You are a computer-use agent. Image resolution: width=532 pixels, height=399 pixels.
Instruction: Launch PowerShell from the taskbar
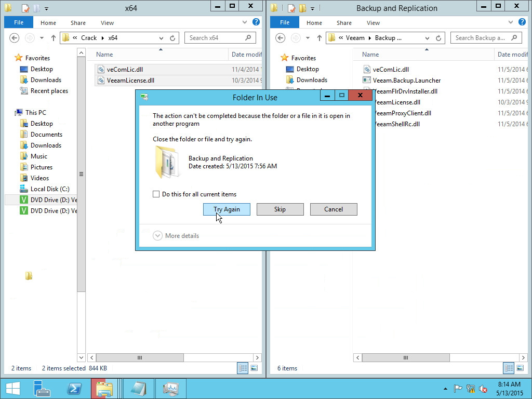coord(74,389)
